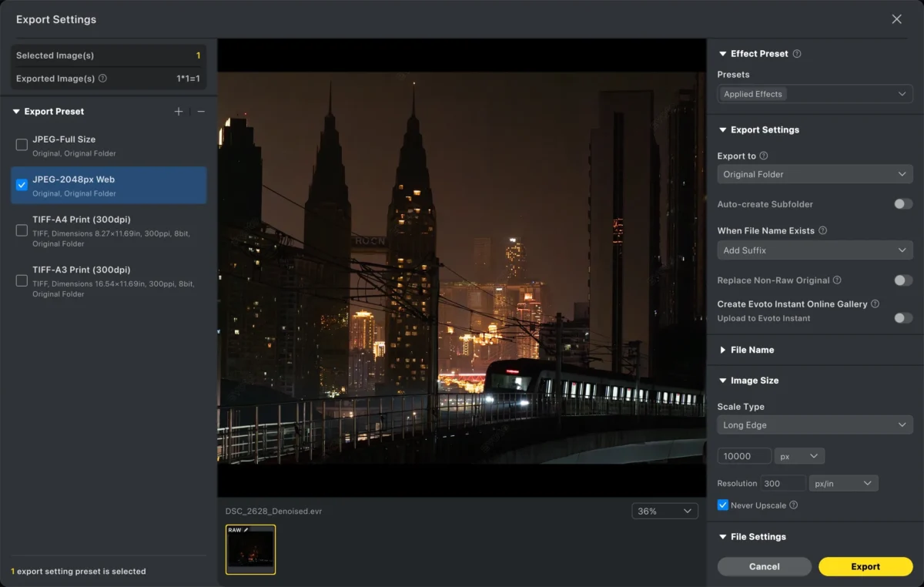924x587 pixels.
Task: Uncheck the Never Upscale checkbox
Action: click(722, 505)
